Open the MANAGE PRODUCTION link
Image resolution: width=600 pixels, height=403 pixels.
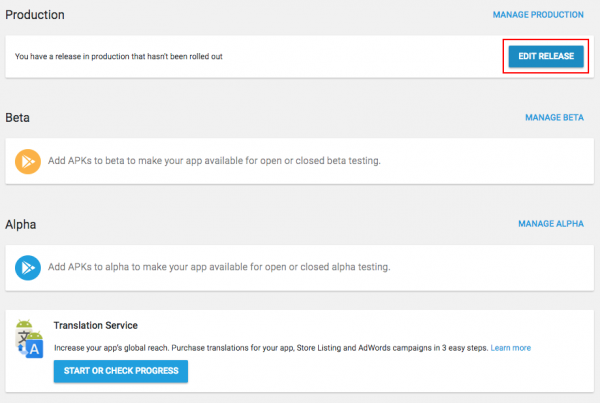click(x=538, y=15)
